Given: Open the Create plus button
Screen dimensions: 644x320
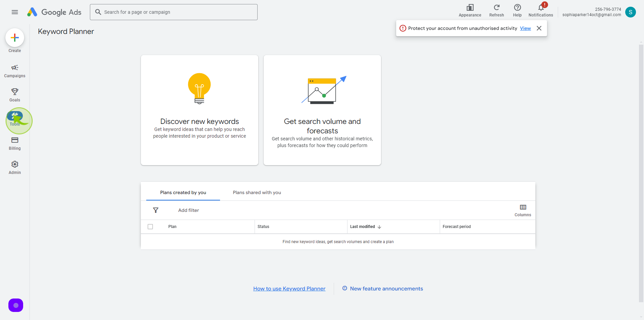Looking at the screenshot, I should 15,38.
